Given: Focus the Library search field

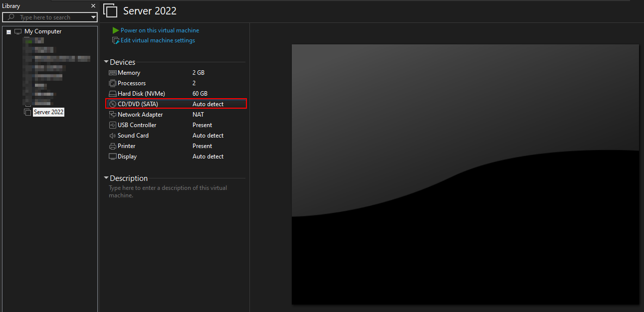Looking at the screenshot, I should coord(50,17).
